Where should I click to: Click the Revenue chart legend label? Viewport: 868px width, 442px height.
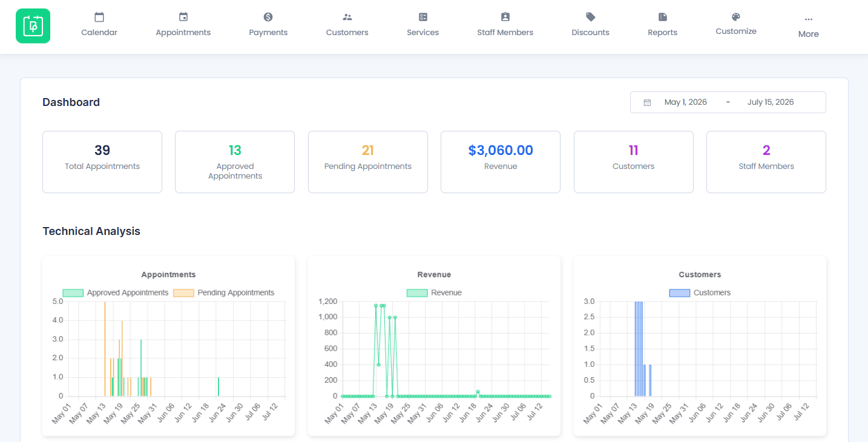click(x=446, y=293)
